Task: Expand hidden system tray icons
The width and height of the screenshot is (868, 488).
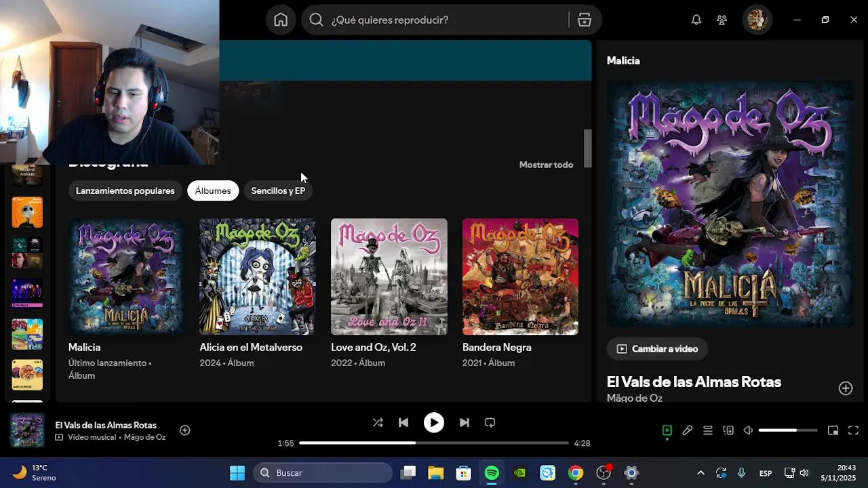Action: 701,472
